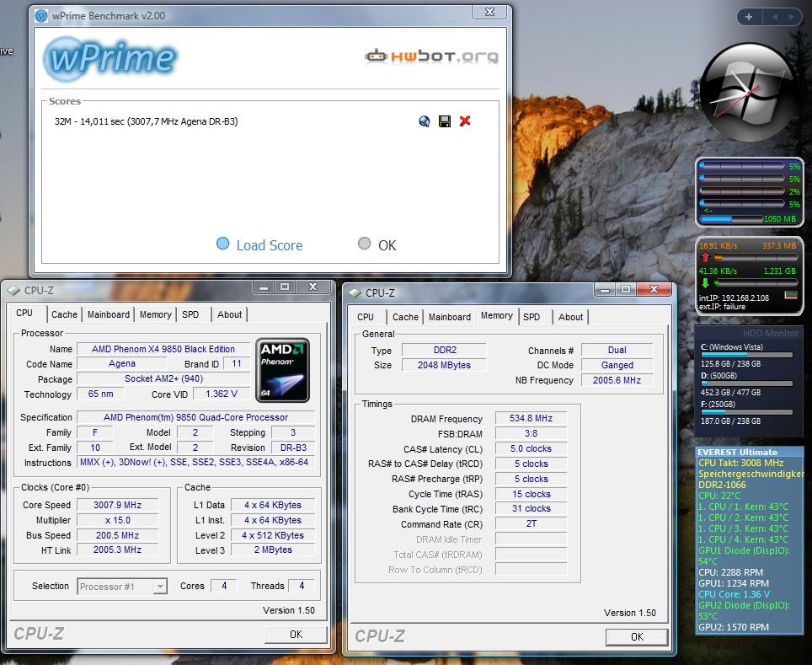Select the 32M - 14,011 sec score entry
The image size is (812, 665).
click(146, 121)
